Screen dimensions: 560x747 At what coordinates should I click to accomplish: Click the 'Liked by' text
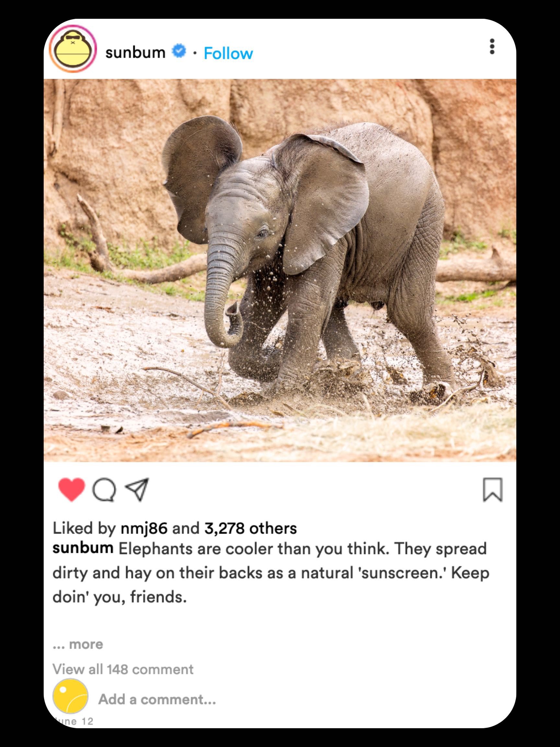pos(84,528)
